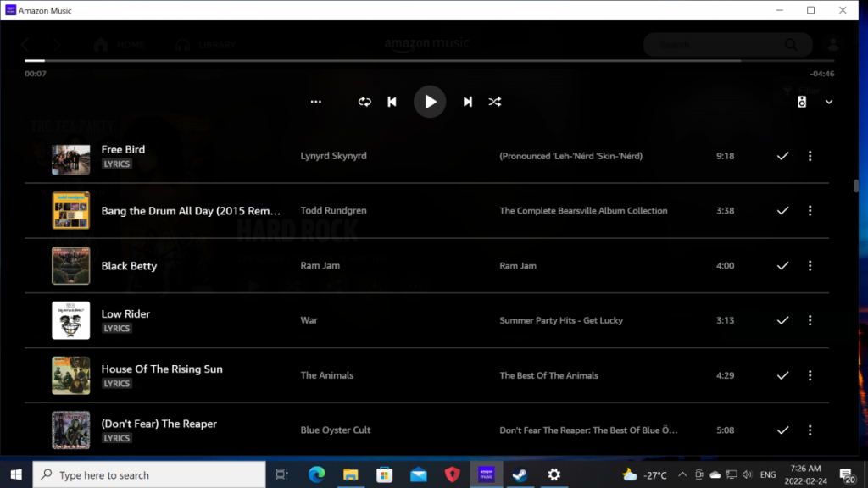Open more options for Bang the Drum All Day
The width and height of the screenshot is (868, 488).
pos(810,211)
